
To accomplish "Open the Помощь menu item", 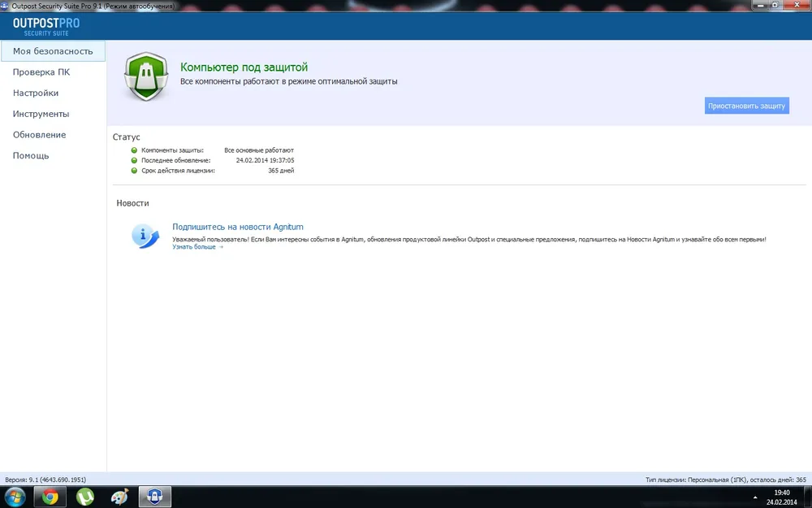I will [x=31, y=156].
